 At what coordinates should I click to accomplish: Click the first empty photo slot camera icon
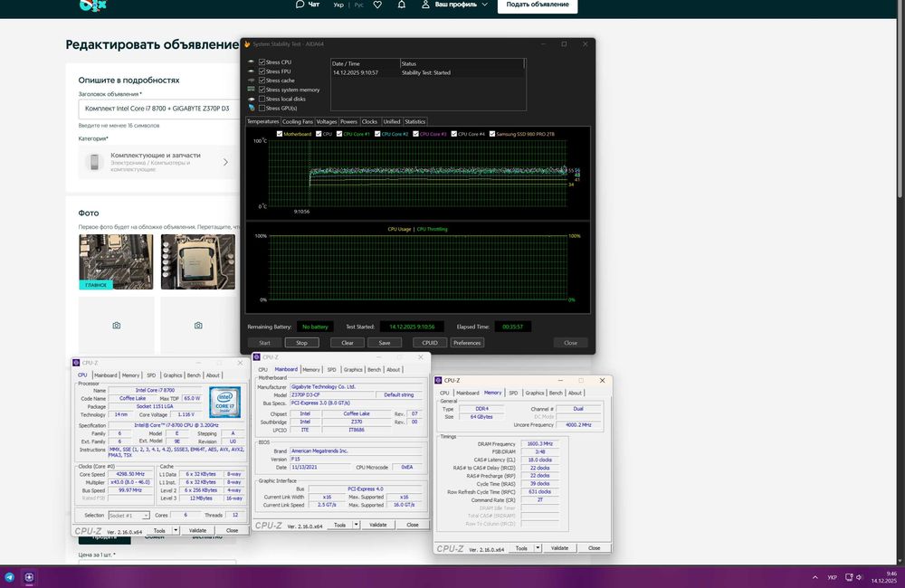[x=117, y=326]
